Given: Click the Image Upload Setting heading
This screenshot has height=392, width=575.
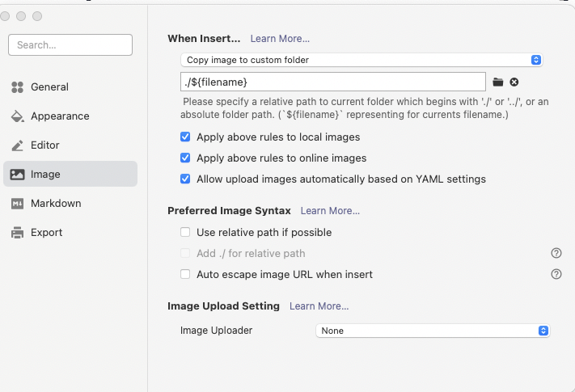Looking at the screenshot, I should (x=224, y=306).
